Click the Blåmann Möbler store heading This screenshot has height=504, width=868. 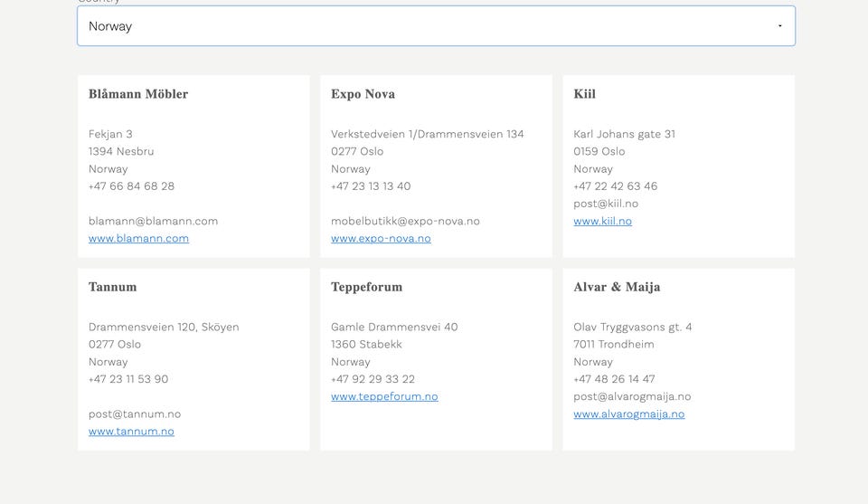[x=138, y=94]
